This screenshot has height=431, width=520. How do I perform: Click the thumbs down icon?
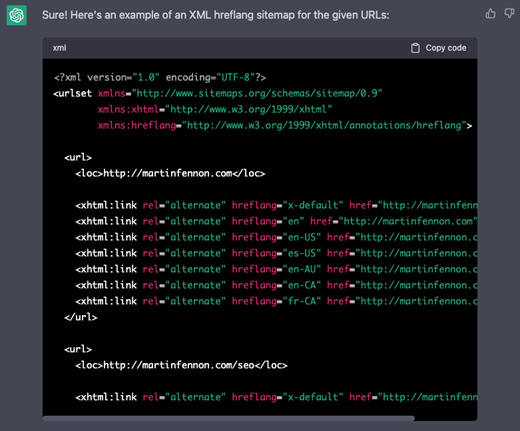coord(509,14)
